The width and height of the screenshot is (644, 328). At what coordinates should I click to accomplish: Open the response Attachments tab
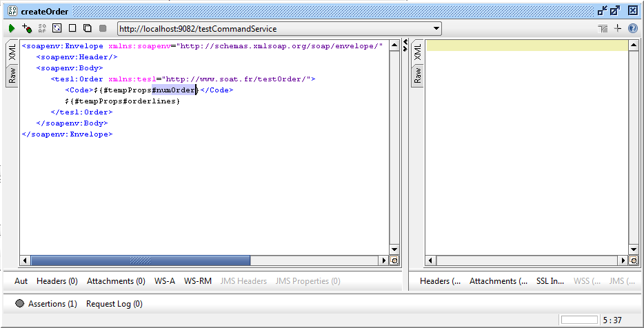click(499, 281)
